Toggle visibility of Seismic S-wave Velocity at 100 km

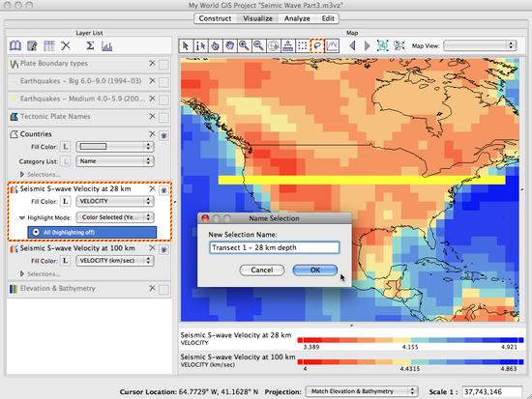(x=163, y=249)
